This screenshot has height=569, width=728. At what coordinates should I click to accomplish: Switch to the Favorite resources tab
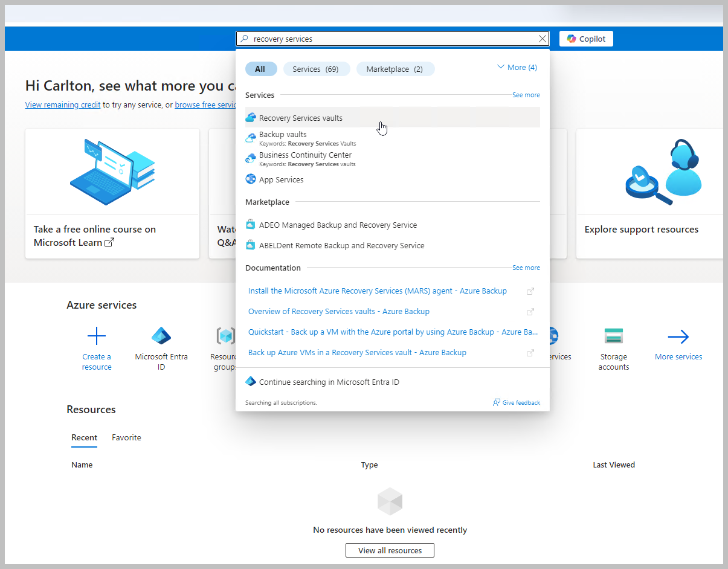click(x=126, y=437)
